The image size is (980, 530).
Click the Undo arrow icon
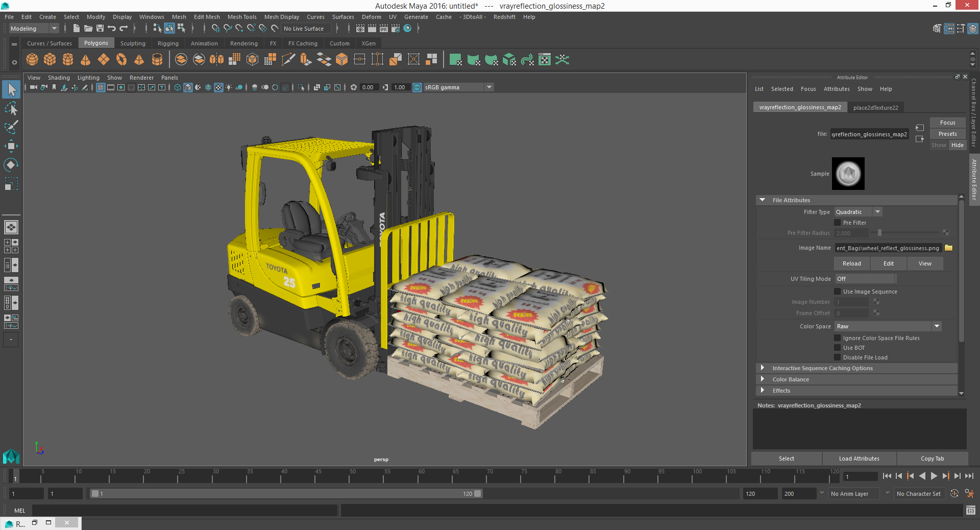[x=112, y=29]
